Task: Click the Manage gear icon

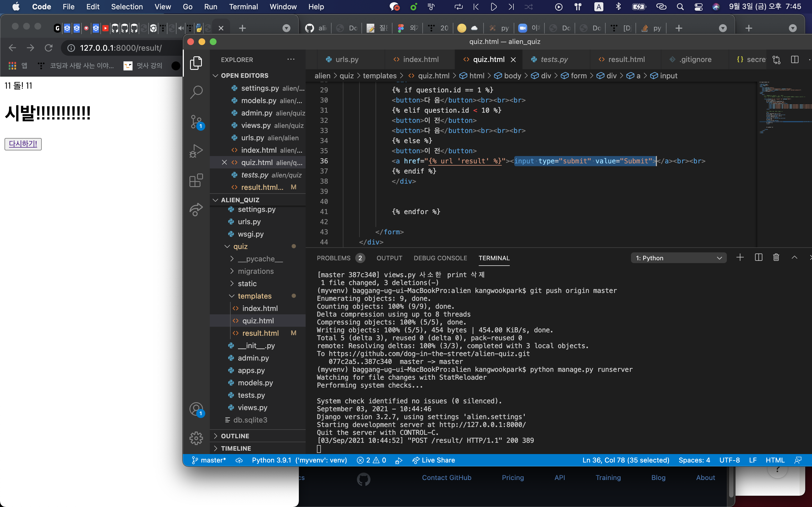Action: tap(196, 438)
